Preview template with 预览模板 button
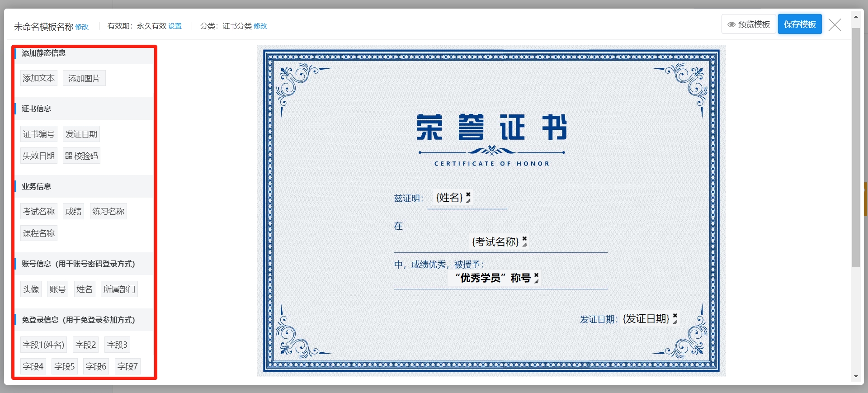The height and width of the screenshot is (393, 868). click(749, 24)
